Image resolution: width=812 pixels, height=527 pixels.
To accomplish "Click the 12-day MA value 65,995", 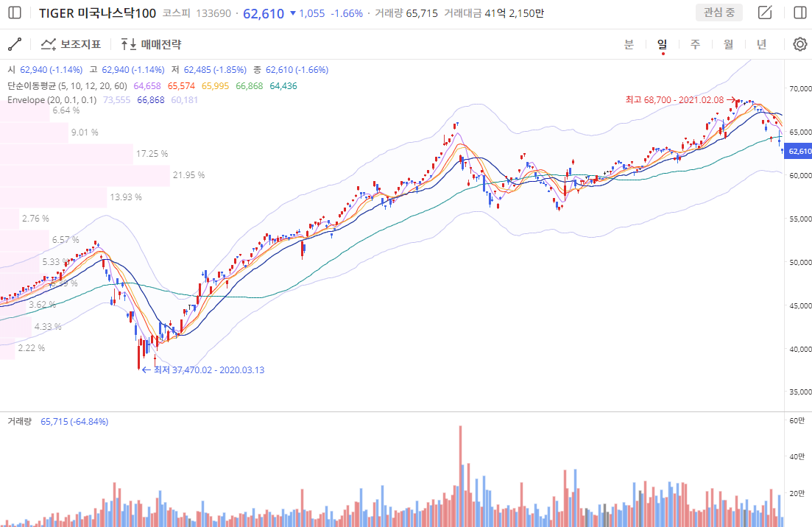I will [215, 86].
